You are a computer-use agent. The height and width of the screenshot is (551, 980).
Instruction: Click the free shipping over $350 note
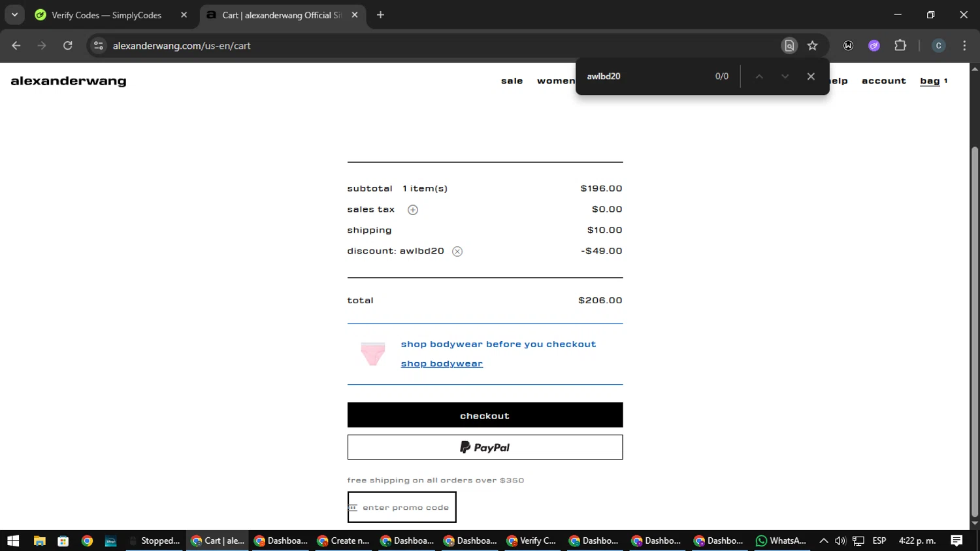[x=436, y=480]
